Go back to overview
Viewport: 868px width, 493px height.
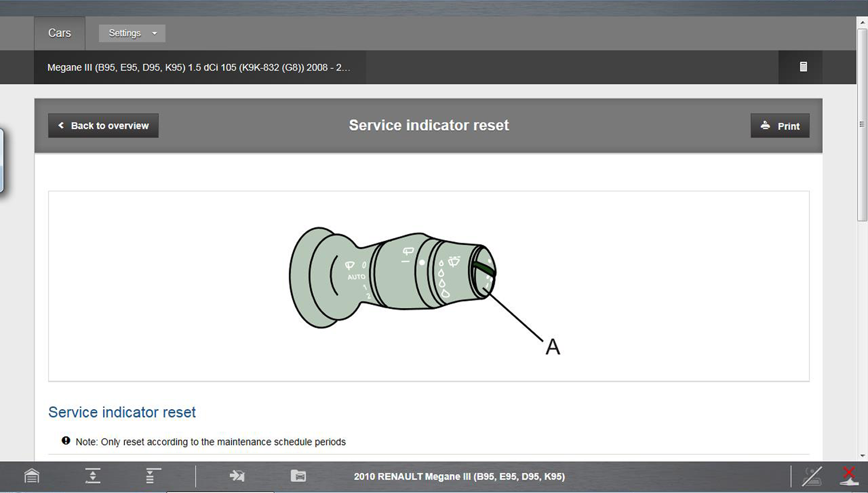tap(103, 126)
